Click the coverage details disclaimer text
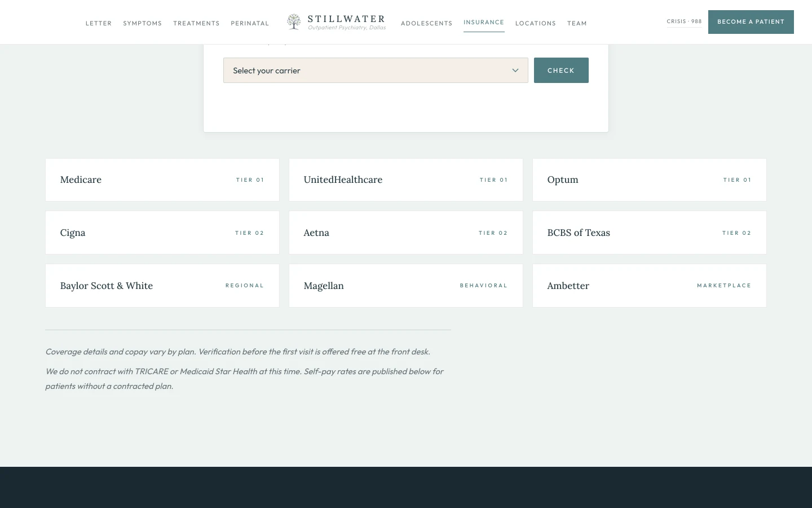 pos(237,352)
